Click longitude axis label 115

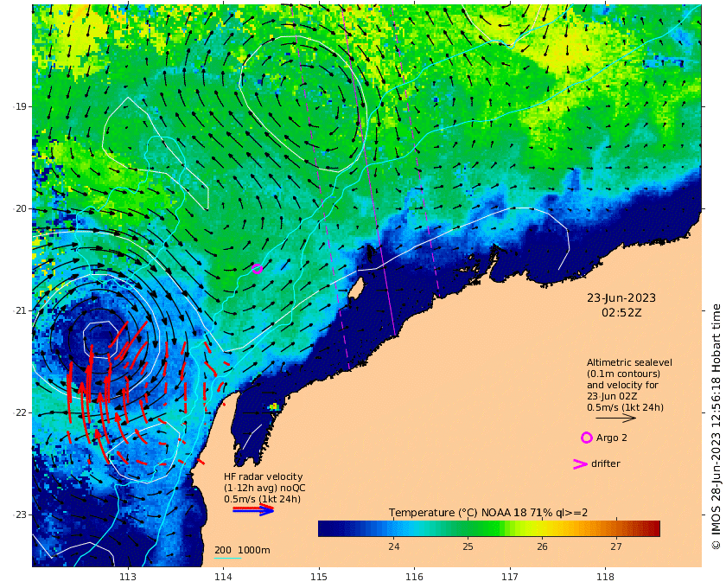319,577
